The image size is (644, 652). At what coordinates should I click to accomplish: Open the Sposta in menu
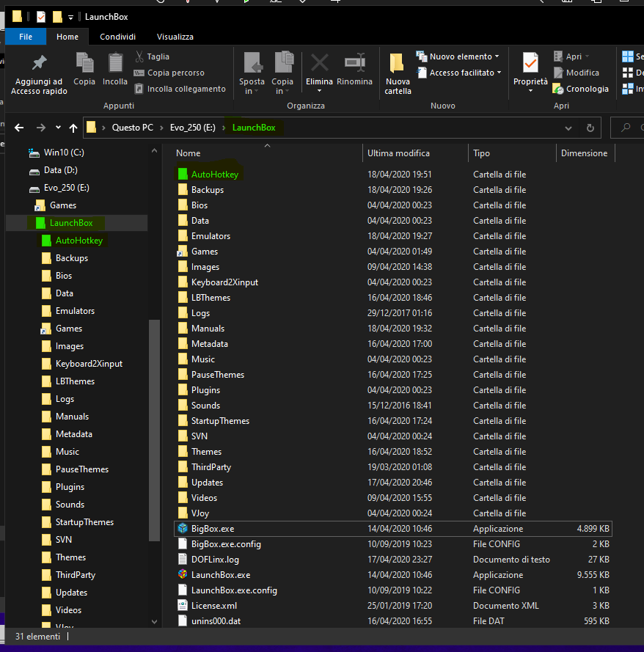pyautogui.click(x=252, y=73)
